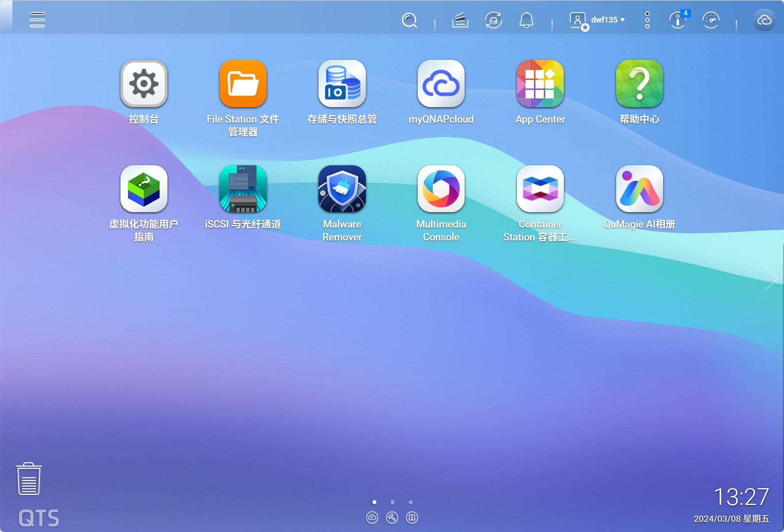Click the QTS logo
Viewport: 784px width, 532px height.
pyautogui.click(x=39, y=518)
